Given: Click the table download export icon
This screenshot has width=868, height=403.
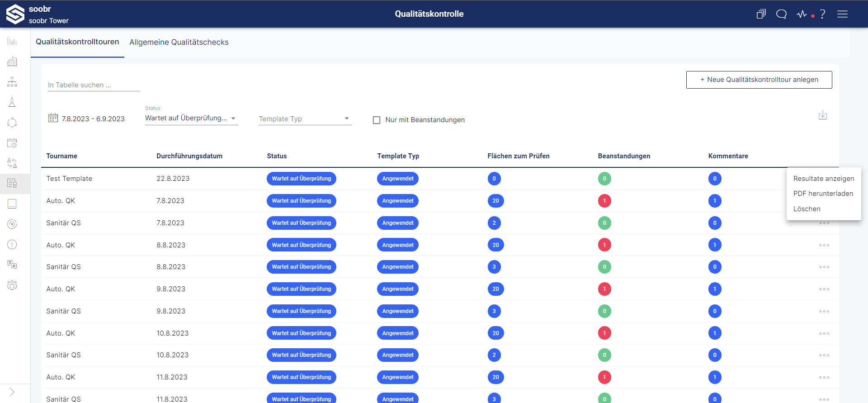Looking at the screenshot, I should pyautogui.click(x=823, y=115).
